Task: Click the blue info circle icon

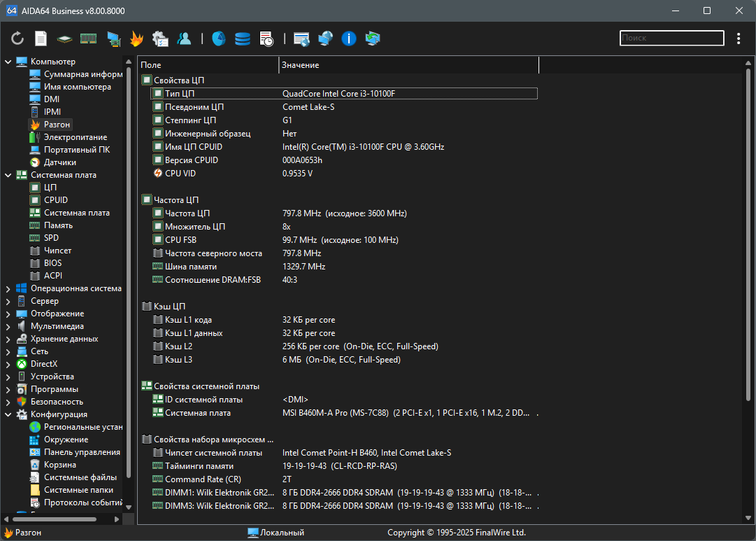Action: [348, 38]
